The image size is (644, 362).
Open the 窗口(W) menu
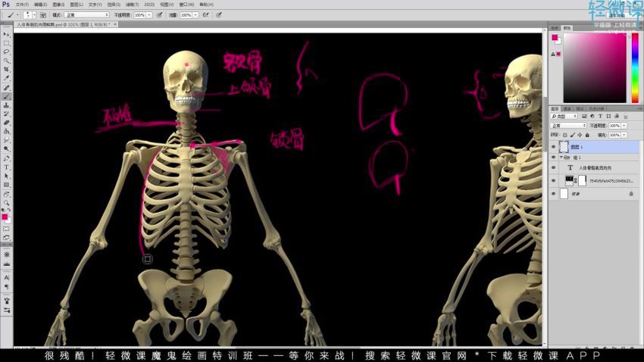pyautogui.click(x=186, y=5)
